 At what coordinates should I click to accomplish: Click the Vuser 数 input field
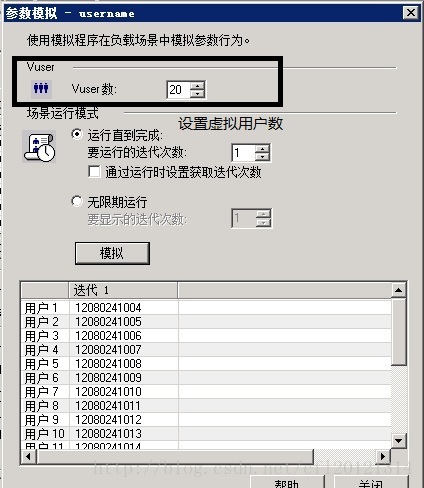[178, 90]
